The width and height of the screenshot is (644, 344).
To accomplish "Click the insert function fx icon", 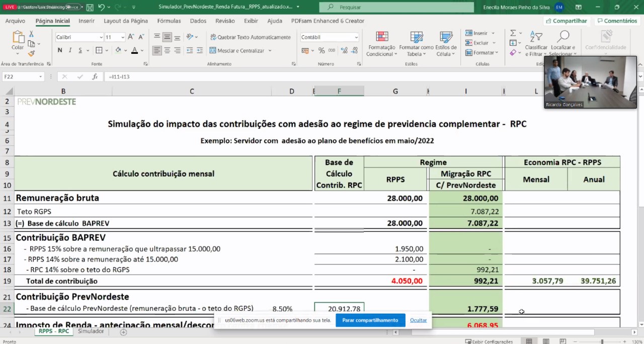I will point(95,76).
